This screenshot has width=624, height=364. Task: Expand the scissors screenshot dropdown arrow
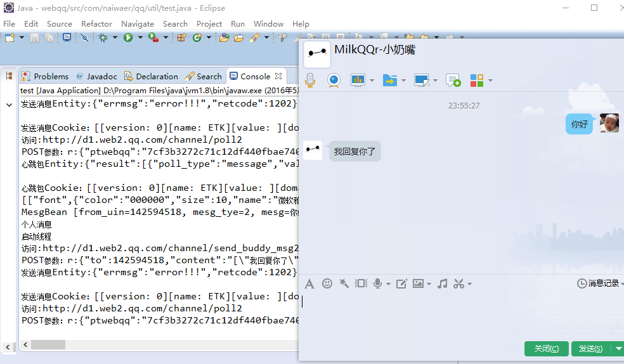coord(470,284)
